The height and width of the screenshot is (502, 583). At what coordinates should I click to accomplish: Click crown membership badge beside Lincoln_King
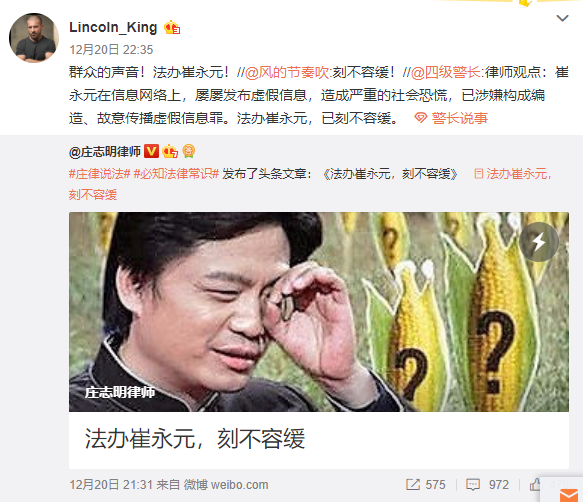172,28
